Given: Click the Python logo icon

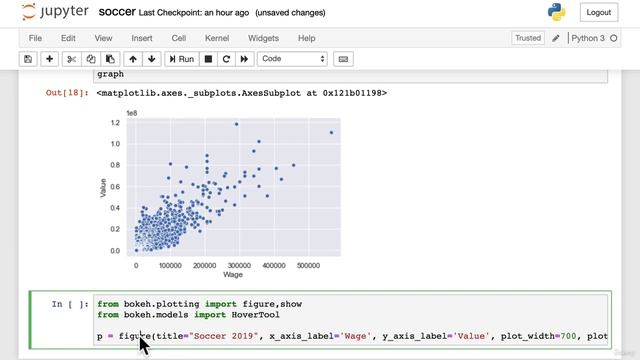Looking at the screenshot, I should click(x=557, y=12).
